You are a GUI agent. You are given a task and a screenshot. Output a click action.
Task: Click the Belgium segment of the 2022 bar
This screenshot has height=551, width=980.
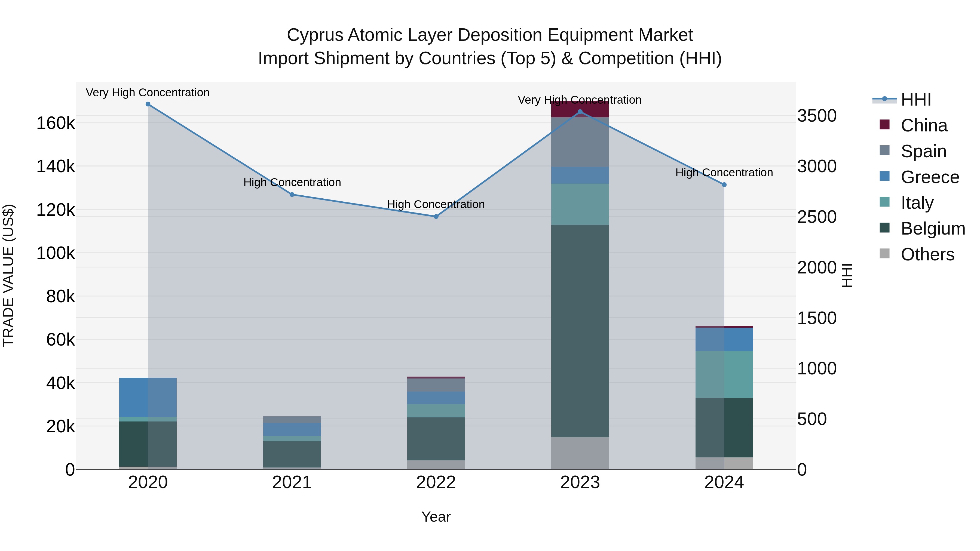436,439
